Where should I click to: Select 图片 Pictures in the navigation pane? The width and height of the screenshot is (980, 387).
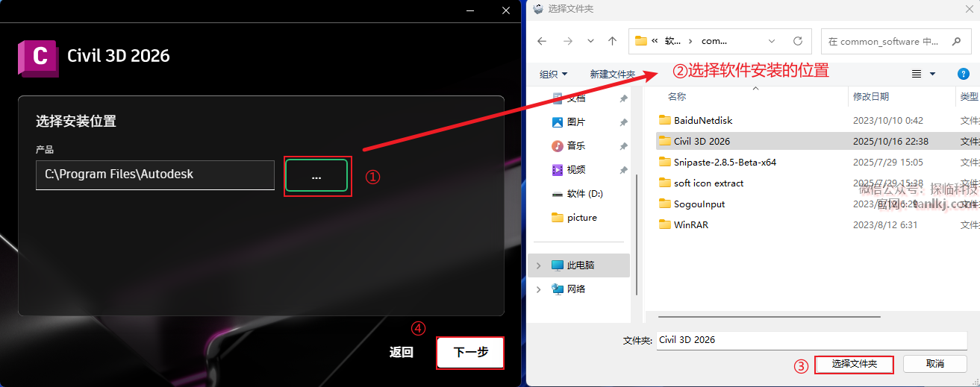coord(576,122)
